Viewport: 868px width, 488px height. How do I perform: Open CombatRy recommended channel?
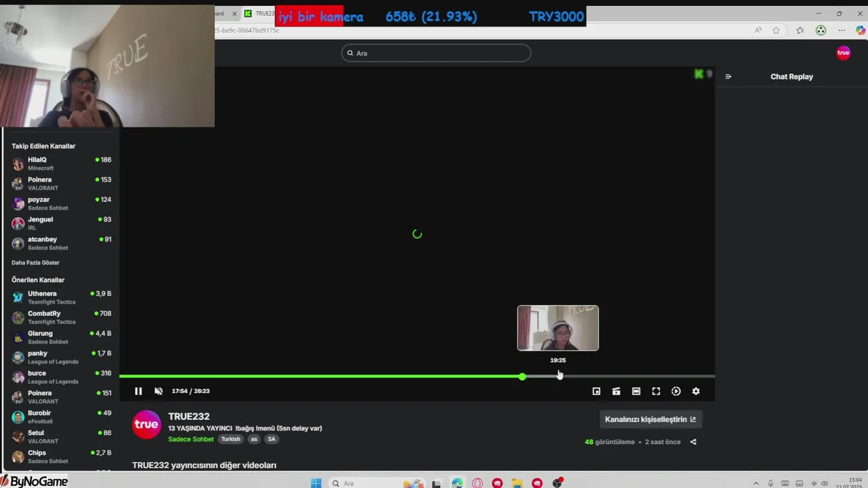61,317
